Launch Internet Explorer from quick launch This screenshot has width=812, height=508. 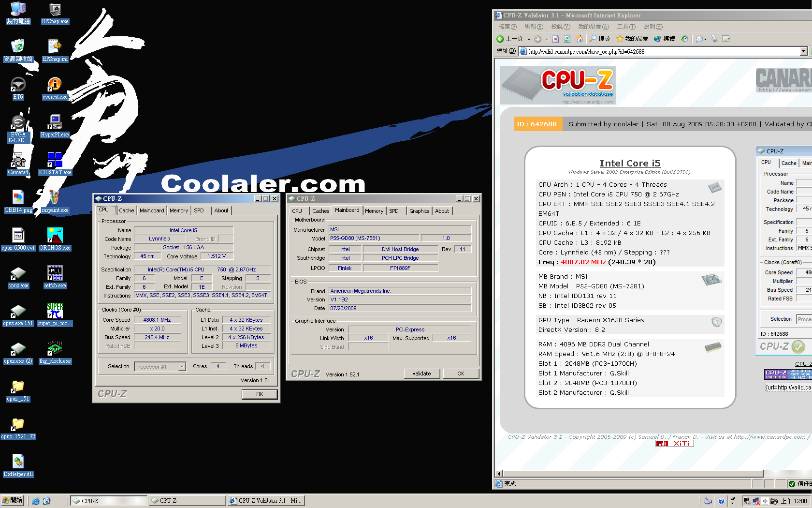[36, 501]
